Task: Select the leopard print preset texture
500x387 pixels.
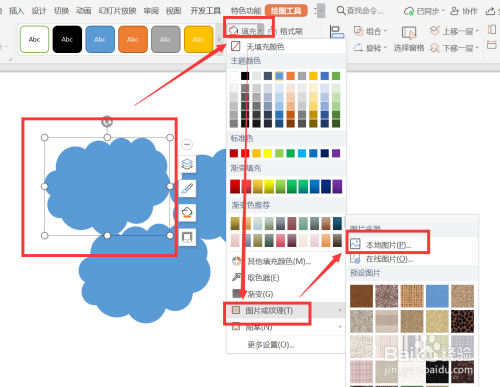Action: coord(462,321)
